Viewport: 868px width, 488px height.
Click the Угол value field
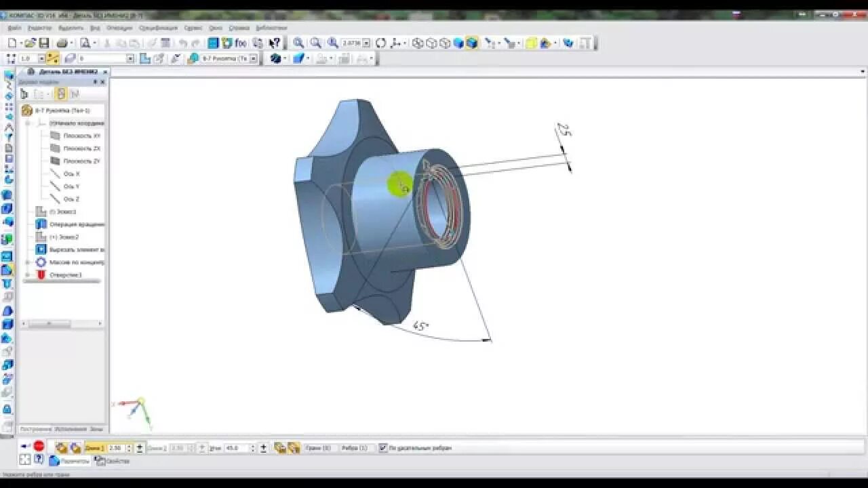pyautogui.click(x=235, y=448)
